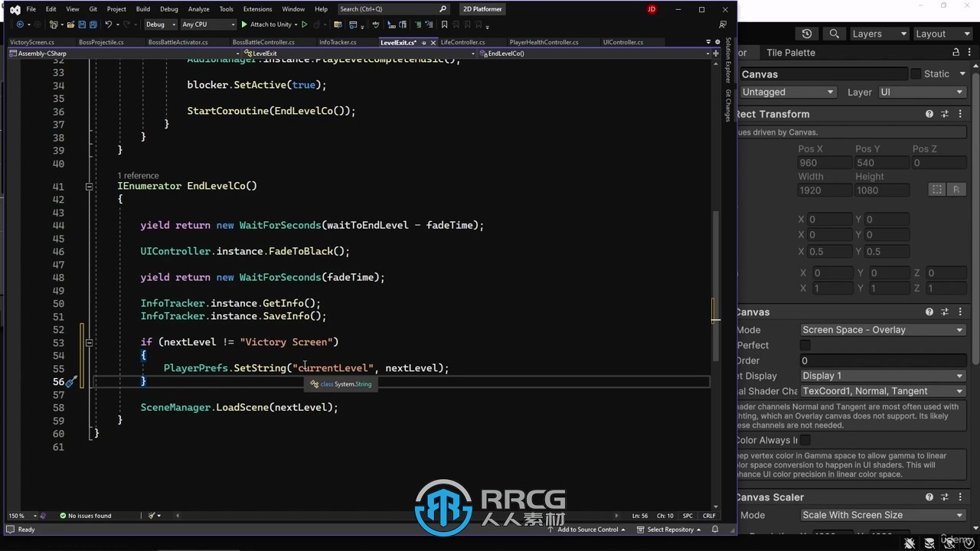Click the Bookmark icon in toolbar
The height and width of the screenshot is (551, 980).
pyautogui.click(x=444, y=24)
